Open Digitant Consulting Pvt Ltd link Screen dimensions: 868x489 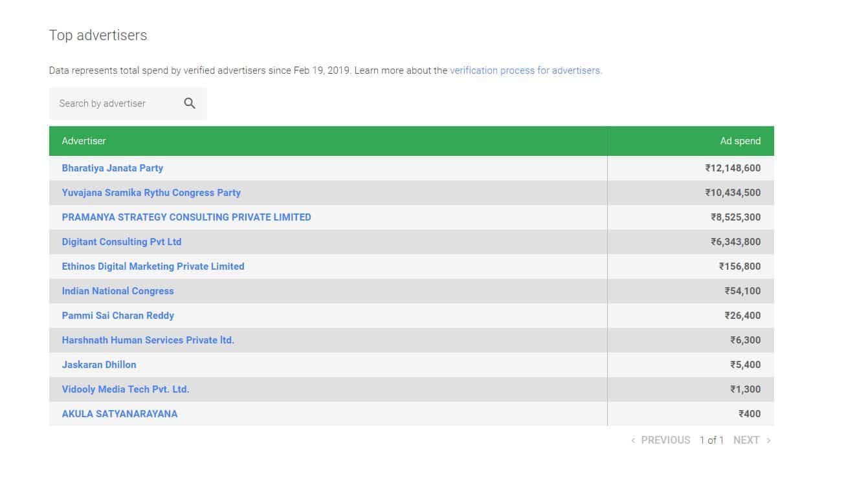point(122,242)
